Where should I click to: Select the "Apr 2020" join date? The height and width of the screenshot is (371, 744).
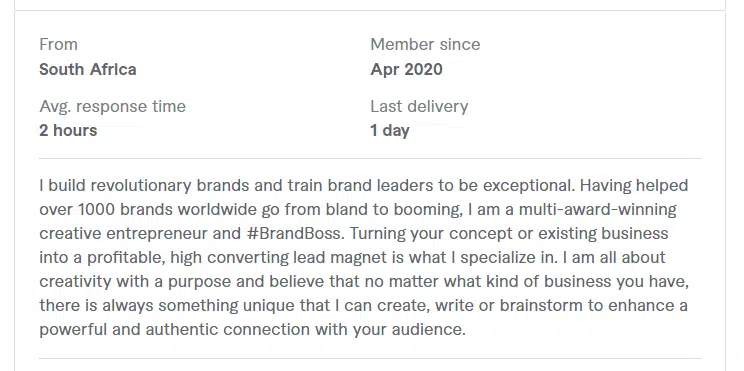(406, 69)
